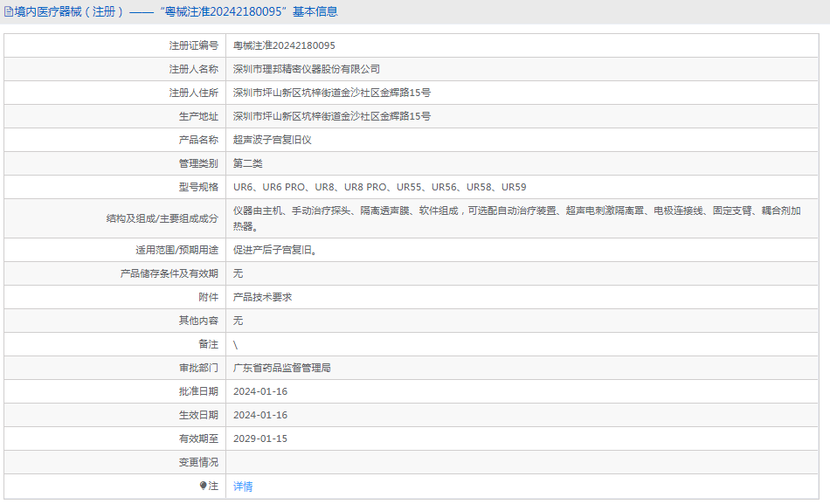Click the label 变更情况
Image resolution: width=830 pixels, height=504 pixels.
(x=198, y=462)
